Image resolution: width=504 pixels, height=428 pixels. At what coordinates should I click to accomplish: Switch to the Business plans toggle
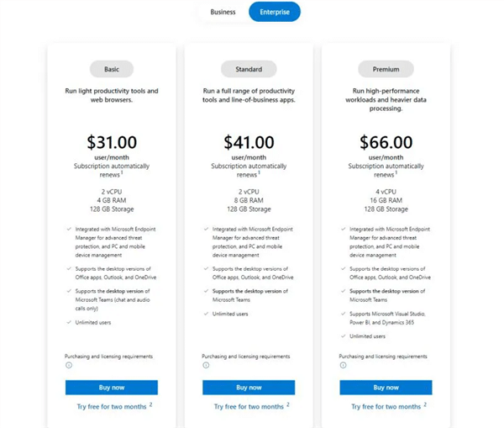223,12
